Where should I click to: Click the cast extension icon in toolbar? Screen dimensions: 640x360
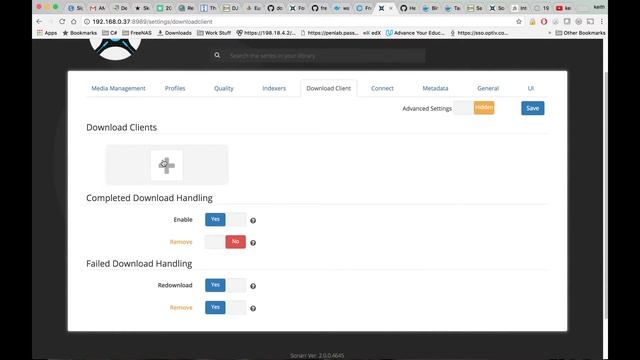[x=590, y=22]
